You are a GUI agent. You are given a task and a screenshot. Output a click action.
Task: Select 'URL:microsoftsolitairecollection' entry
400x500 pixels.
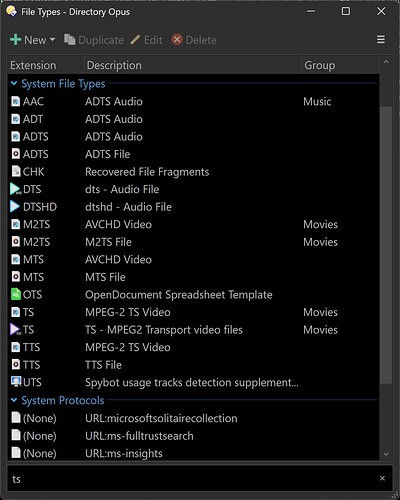(x=161, y=418)
